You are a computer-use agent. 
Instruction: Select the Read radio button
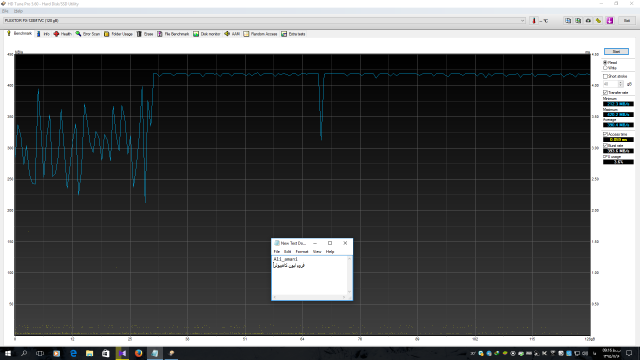coord(605,63)
